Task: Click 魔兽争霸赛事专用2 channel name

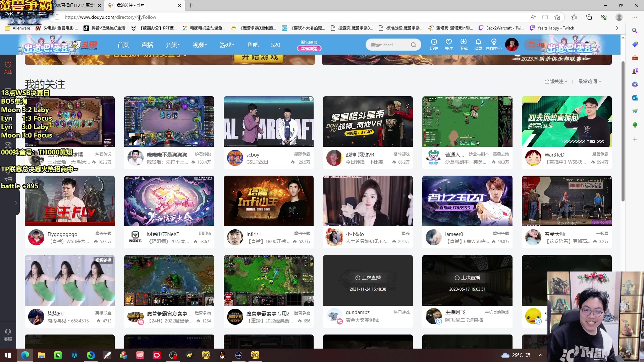Action: (268, 313)
